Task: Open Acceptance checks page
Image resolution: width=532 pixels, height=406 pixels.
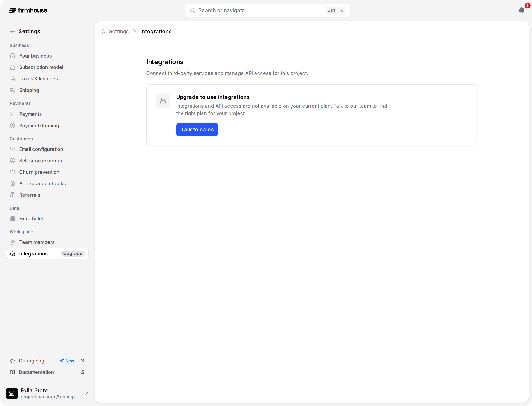Action: point(47,184)
